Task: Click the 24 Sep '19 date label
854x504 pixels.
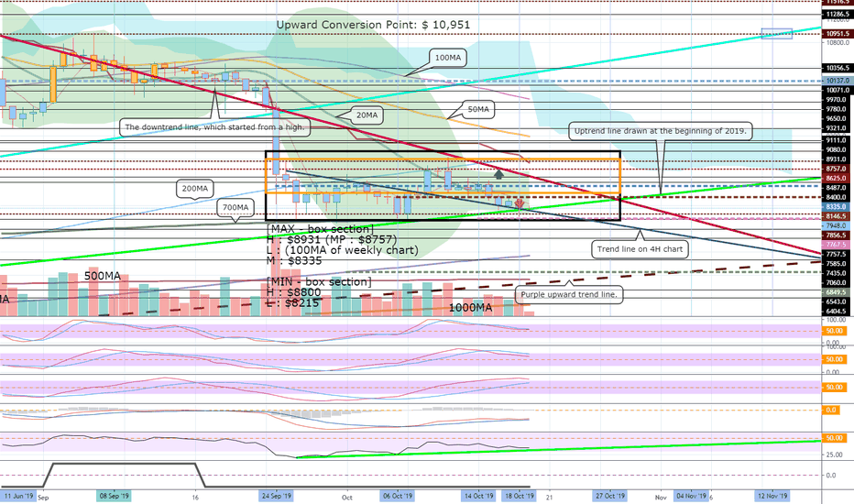Action: click(276, 497)
